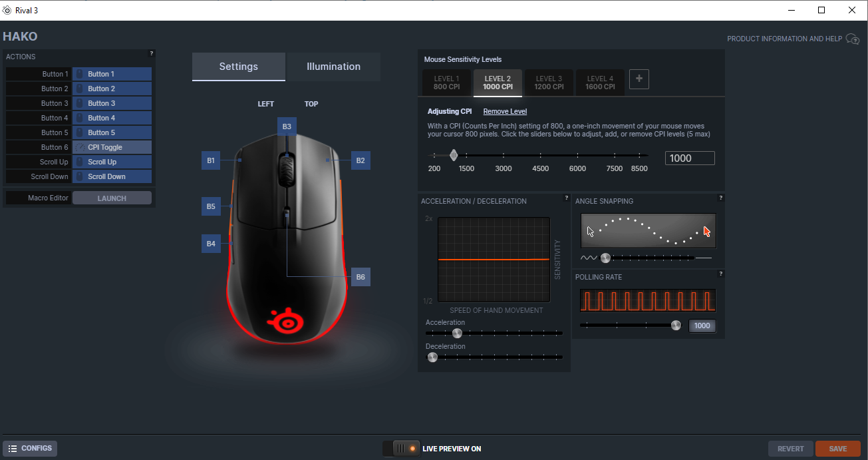Click the HAKO device name
Viewport: 868px width, 460px height.
click(x=20, y=37)
